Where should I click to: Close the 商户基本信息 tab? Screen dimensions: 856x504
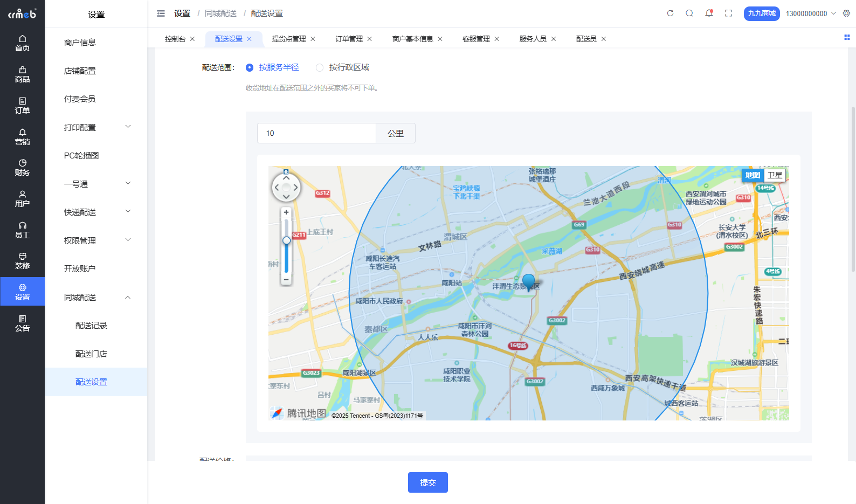tap(440, 39)
